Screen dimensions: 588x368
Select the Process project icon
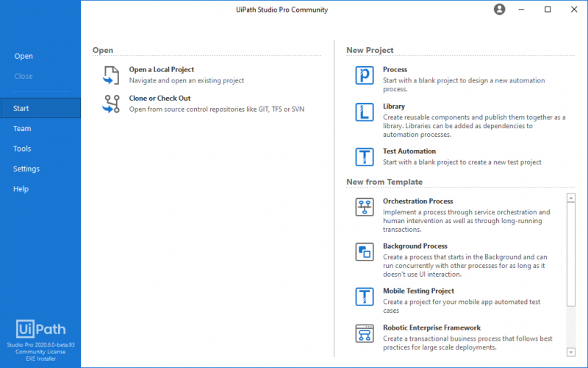(x=365, y=75)
